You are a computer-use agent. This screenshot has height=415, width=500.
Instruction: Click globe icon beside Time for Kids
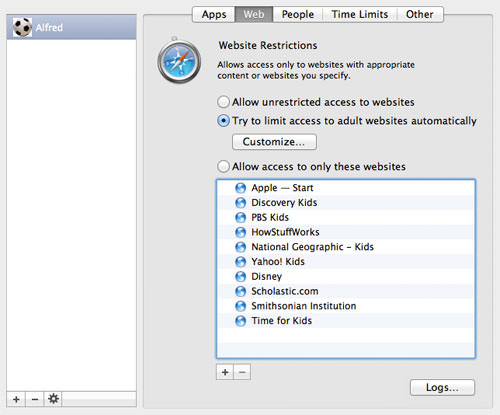coord(240,321)
